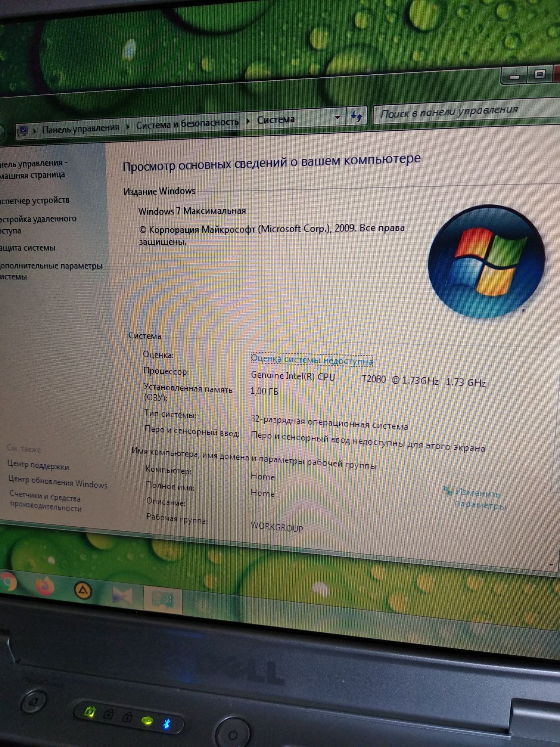Click the Genuine Intel(R) CPU text
The width and height of the screenshot is (560, 747).
(293, 376)
